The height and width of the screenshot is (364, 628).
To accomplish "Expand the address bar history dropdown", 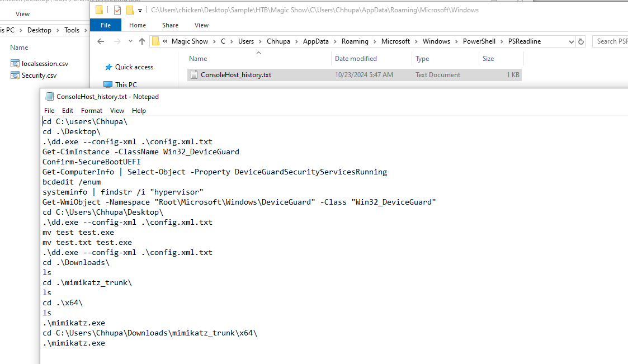I will tap(571, 41).
